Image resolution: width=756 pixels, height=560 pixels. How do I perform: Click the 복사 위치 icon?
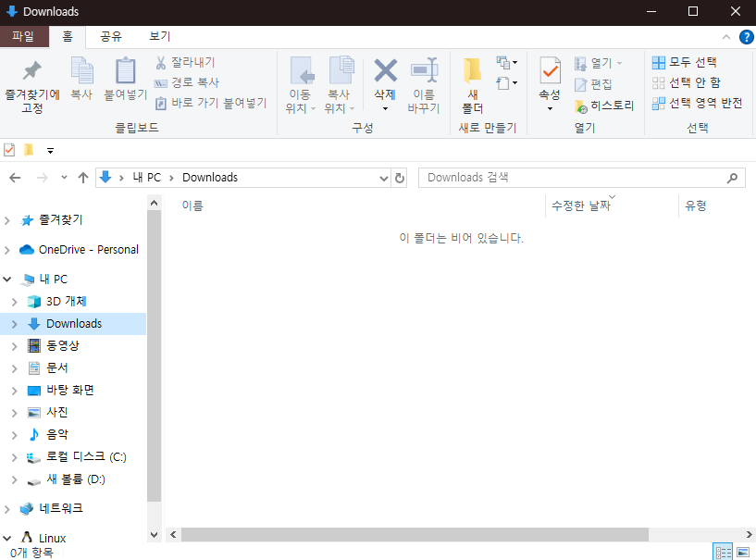pyautogui.click(x=341, y=70)
